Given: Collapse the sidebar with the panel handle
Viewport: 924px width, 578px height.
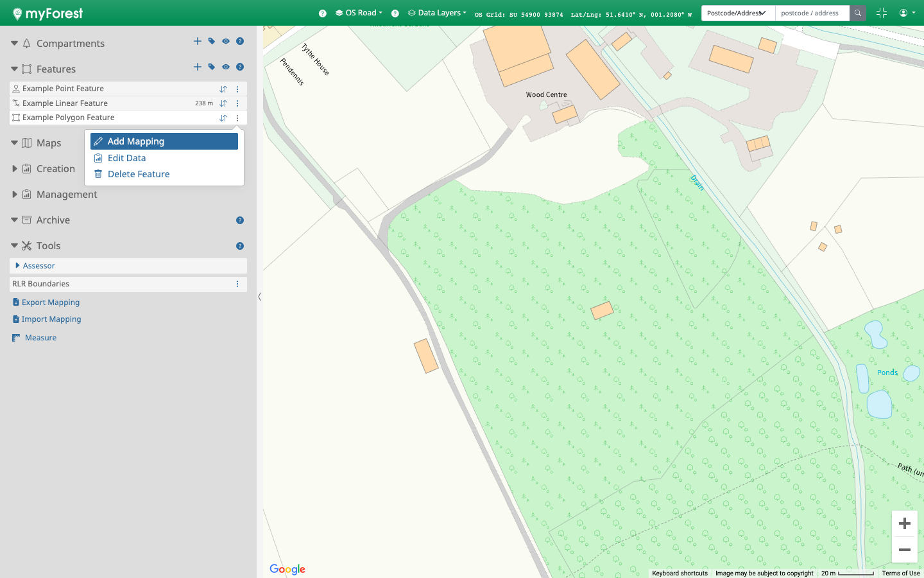Looking at the screenshot, I should click(259, 297).
